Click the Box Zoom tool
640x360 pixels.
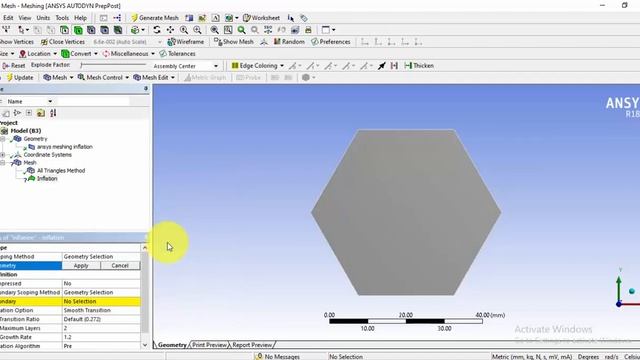pyautogui.click(x=198, y=30)
